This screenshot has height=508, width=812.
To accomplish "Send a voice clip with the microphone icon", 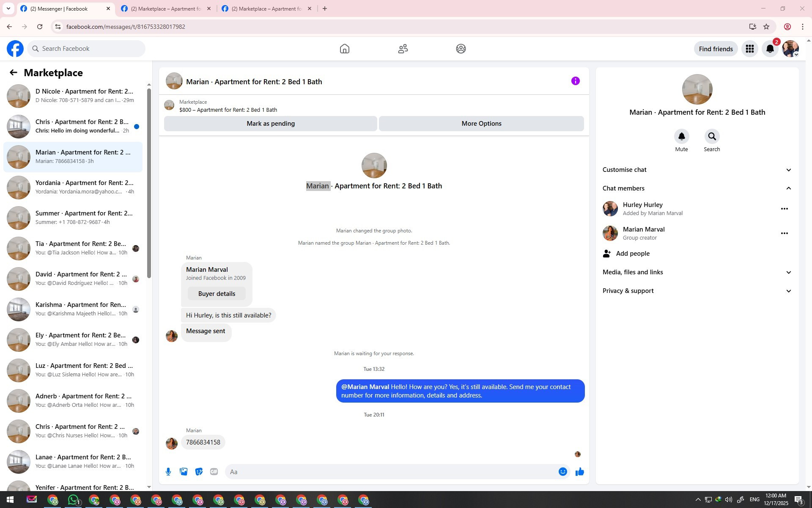I will [x=168, y=472].
